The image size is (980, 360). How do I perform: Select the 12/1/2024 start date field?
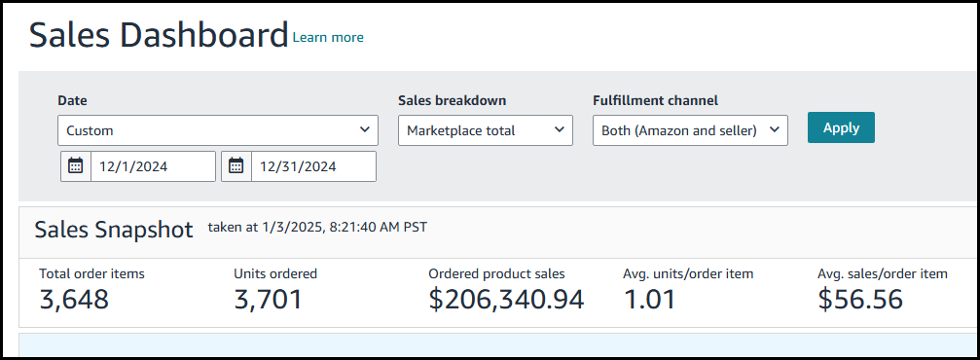pos(153,166)
